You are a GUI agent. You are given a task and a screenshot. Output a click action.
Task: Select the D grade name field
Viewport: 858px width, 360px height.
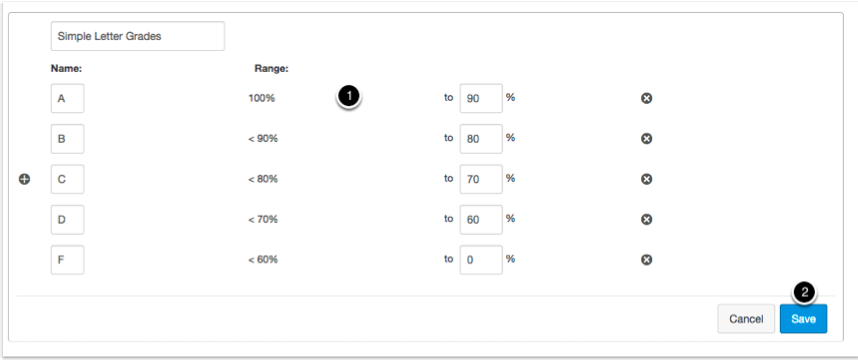[67, 219]
